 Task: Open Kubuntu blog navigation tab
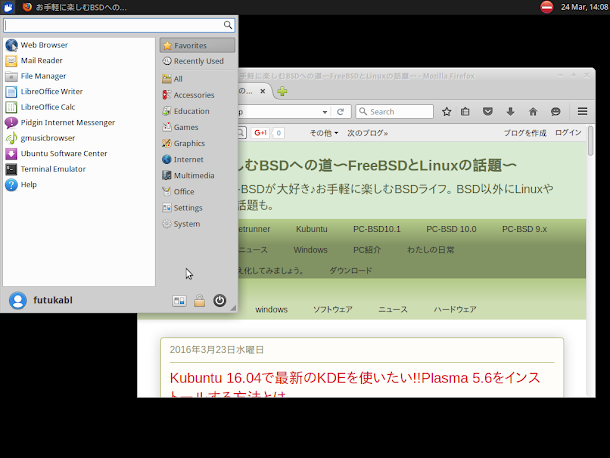(x=312, y=229)
